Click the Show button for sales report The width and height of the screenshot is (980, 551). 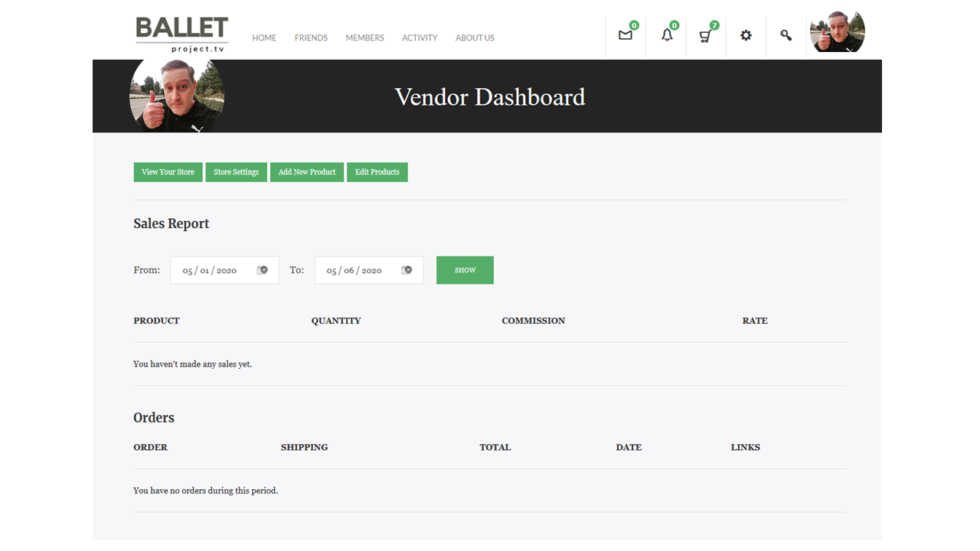(465, 270)
